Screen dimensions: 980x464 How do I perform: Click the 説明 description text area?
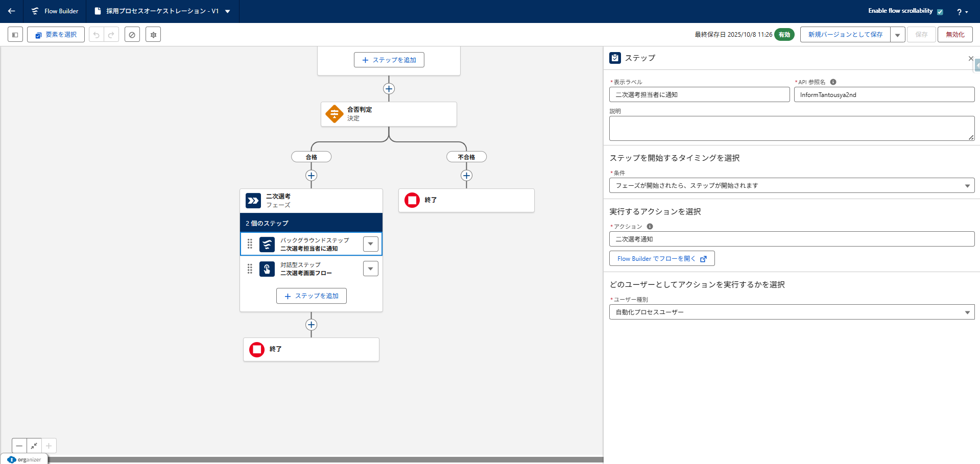click(791, 128)
